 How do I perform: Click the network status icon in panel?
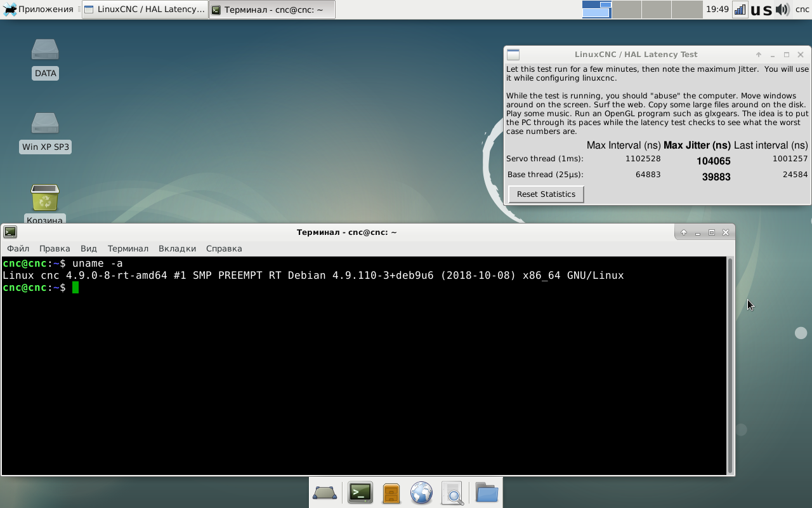coord(740,10)
